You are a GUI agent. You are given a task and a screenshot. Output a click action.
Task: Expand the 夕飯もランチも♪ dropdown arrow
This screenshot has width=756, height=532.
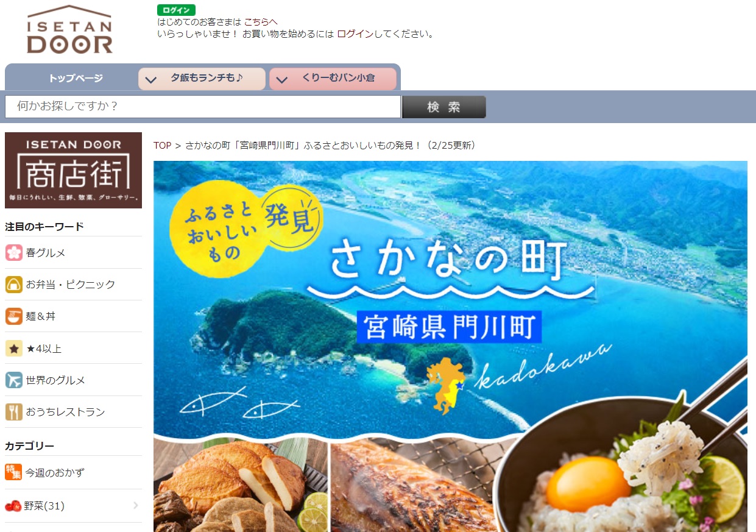coord(151,79)
